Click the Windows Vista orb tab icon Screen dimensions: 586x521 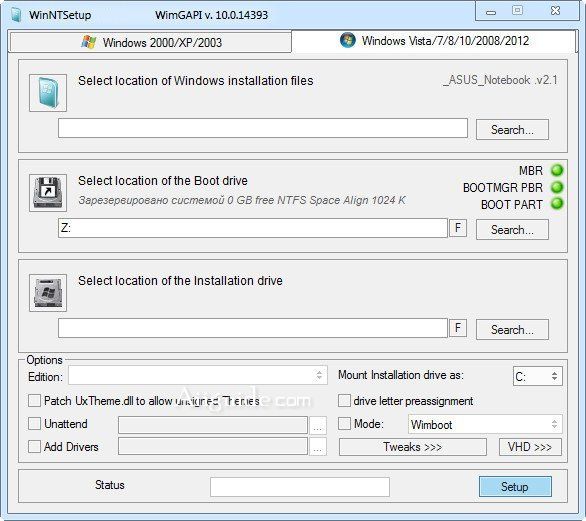(348, 40)
